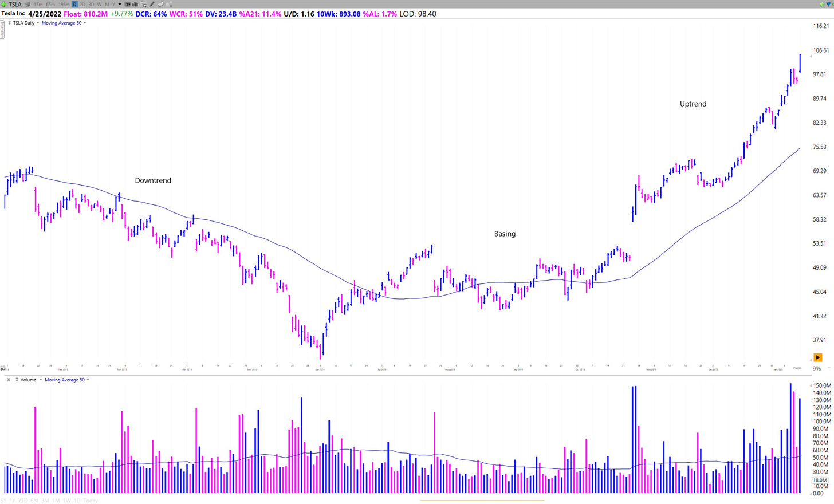
Task: Click the 150.0M volume axis label
Action: 821,386
